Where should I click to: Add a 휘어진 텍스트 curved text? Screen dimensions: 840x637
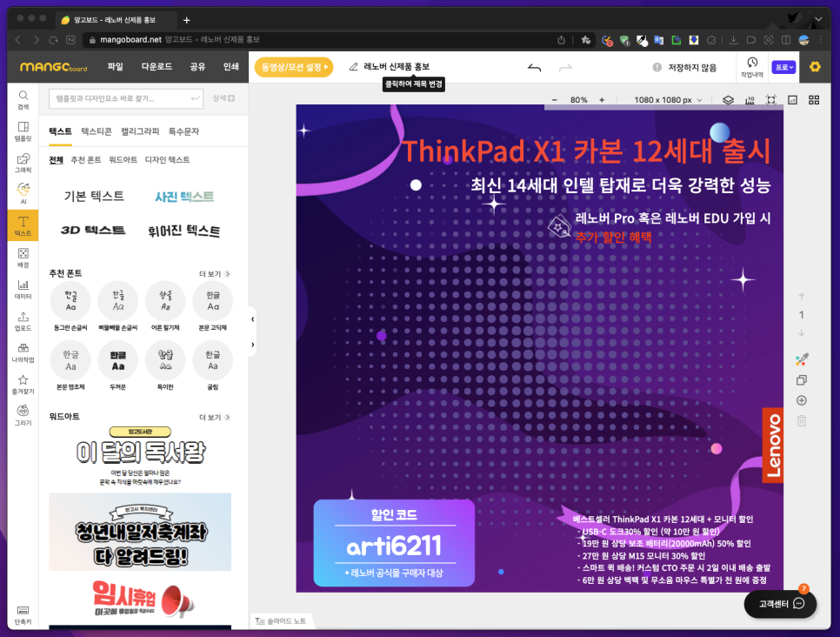click(x=183, y=231)
